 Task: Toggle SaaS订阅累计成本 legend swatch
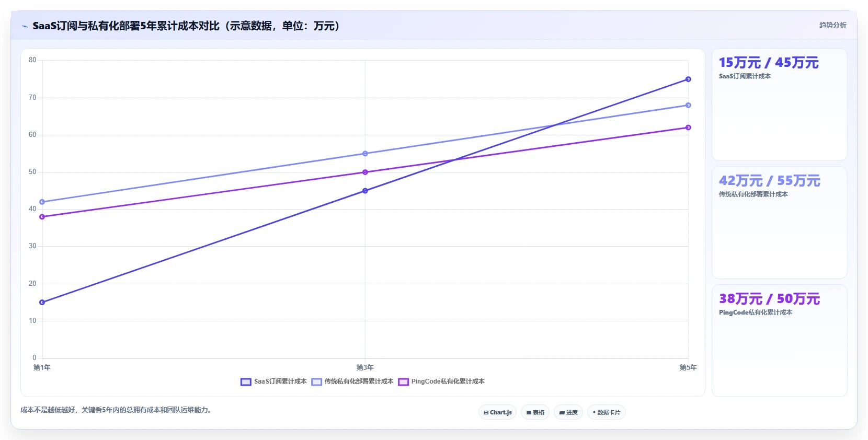(x=246, y=382)
